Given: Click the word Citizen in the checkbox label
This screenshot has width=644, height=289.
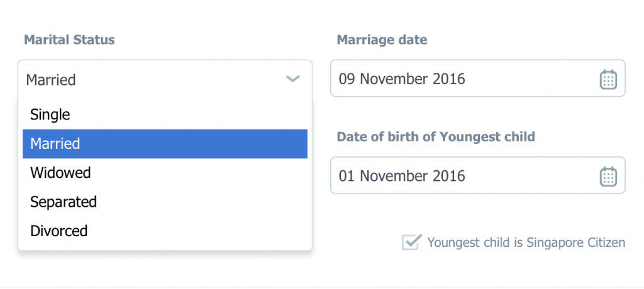Looking at the screenshot, I should tap(605, 243).
